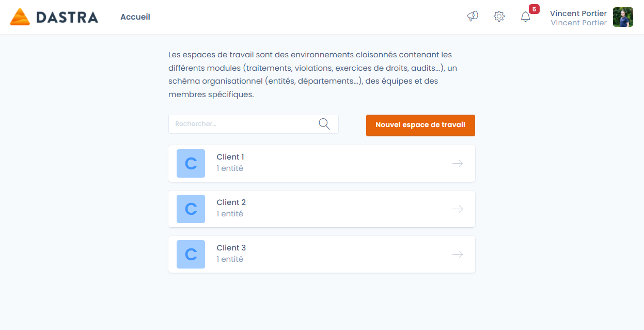The image size is (644, 330).
Task: Select the Accueil menu item
Action: pyautogui.click(x=135, y=17)
